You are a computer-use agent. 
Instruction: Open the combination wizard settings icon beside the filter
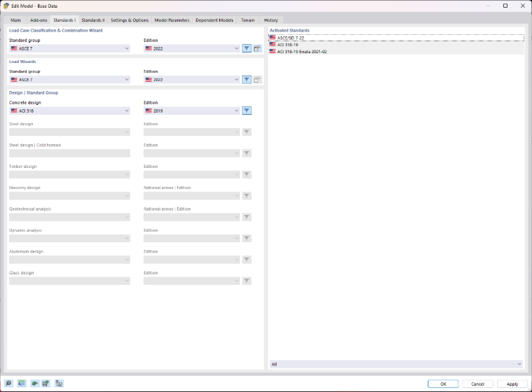pyautogui.click(x=257, y=48)
